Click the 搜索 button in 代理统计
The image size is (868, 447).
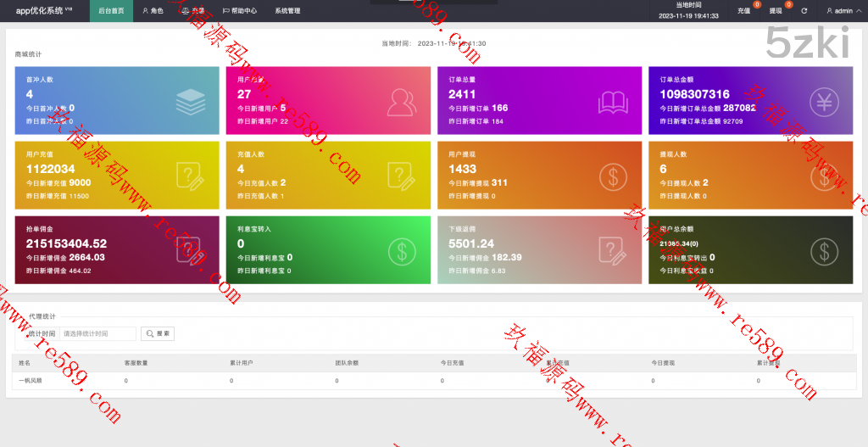pos(158,333)
